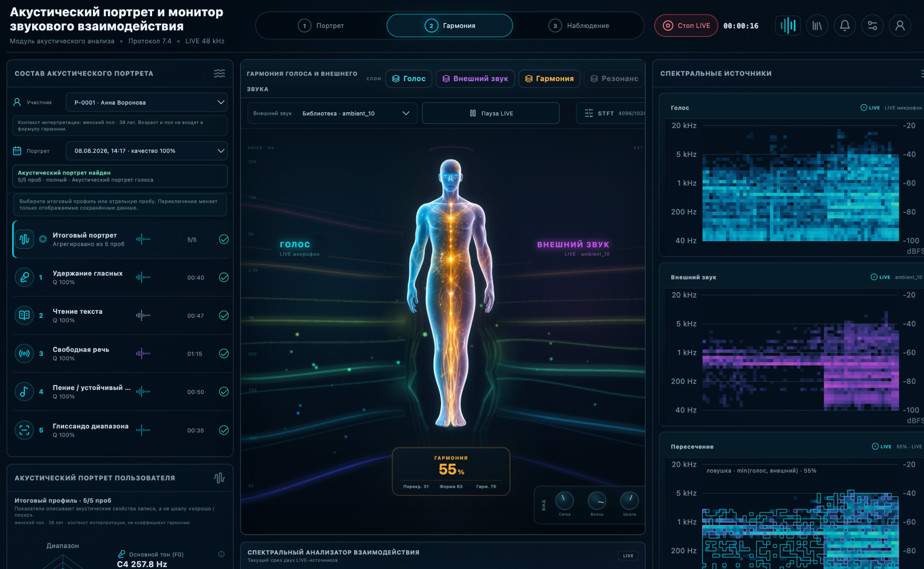Click the checkmark of Удержание гласных probe
This screenshot has height=569, width=924.
click(x=224, y=277)
